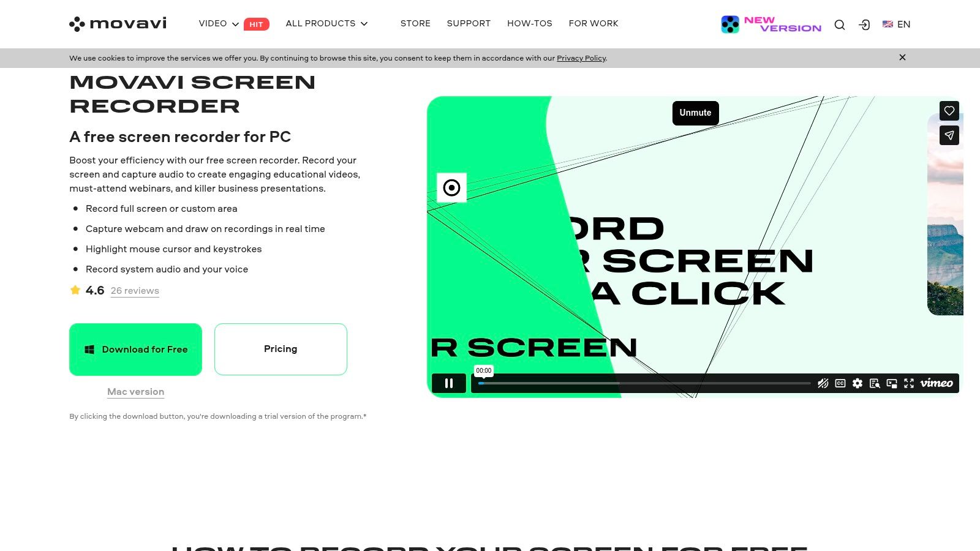980x551 pixels.
Task: Click 'Highlight mouse cursor and keystrokes' bullet
Action: click(173, 249)
